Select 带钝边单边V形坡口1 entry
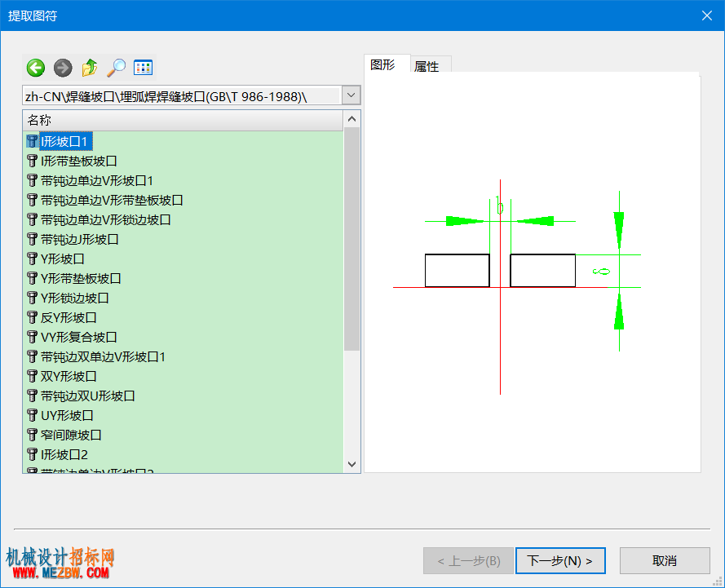725x588 pixels. 96,181
